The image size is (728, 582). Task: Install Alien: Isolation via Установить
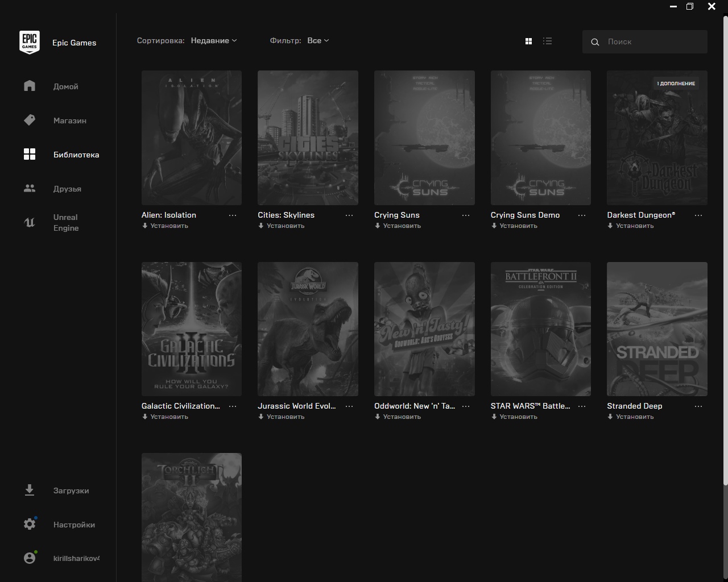click(x=165, y=226)
